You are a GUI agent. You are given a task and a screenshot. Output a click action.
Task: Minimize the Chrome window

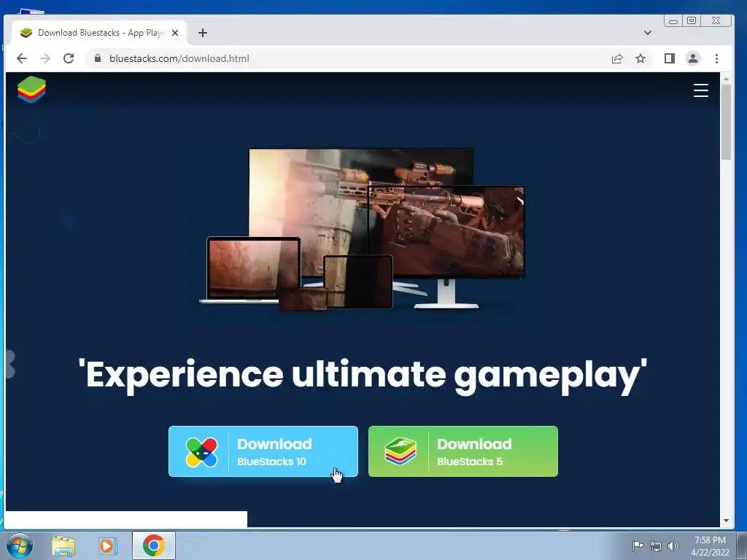pos(673,21)
